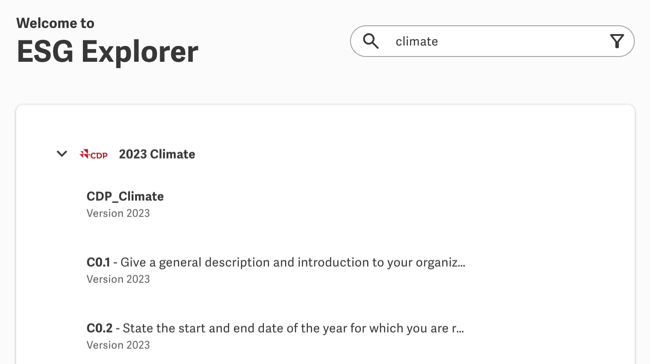This screenshot has width=650, height=364.
Task: Click the word climate in the search bar
Action: tap(417, 41)
